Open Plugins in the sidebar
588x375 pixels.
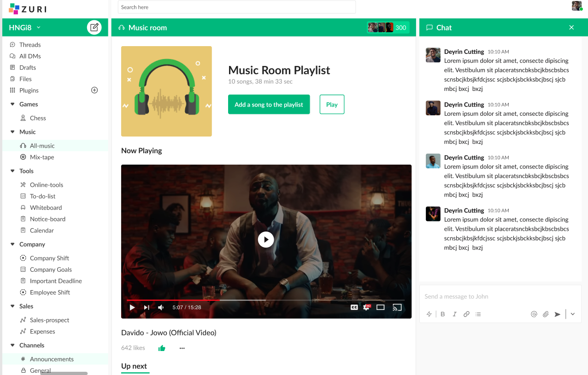(29, 90)
